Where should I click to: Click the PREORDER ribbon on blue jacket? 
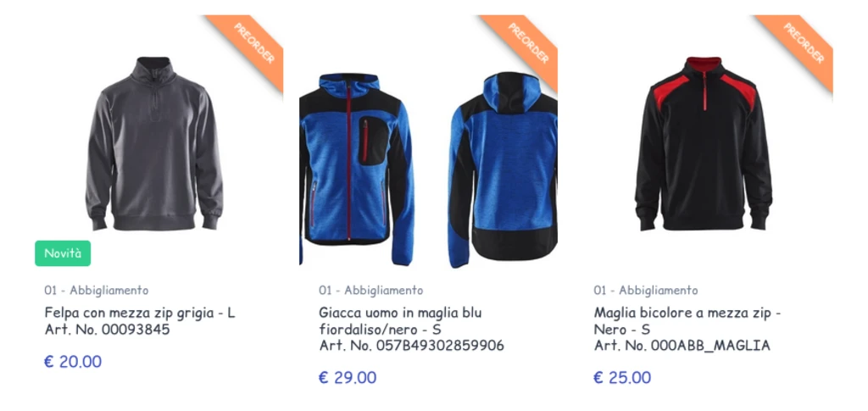click(x=526, y=46)
